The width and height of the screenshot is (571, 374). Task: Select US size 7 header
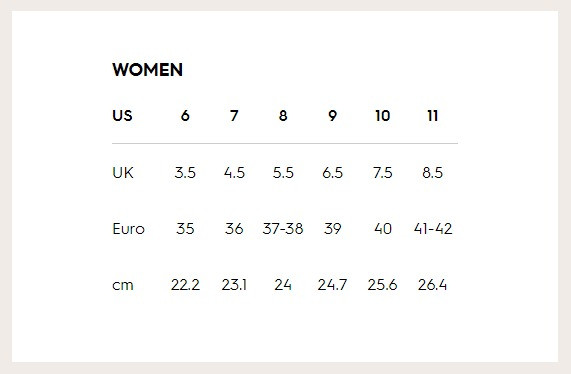[x=234, y=116]
